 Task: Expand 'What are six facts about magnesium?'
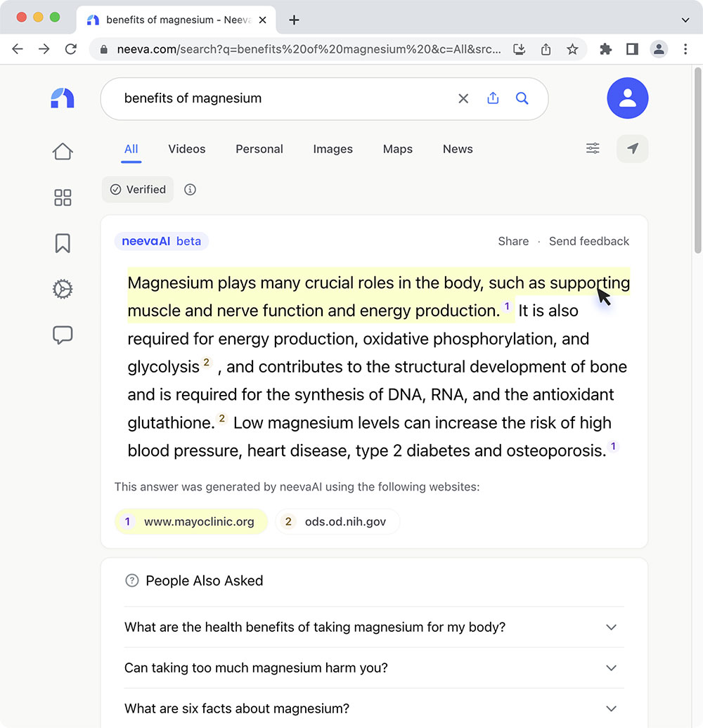[611, 708]
